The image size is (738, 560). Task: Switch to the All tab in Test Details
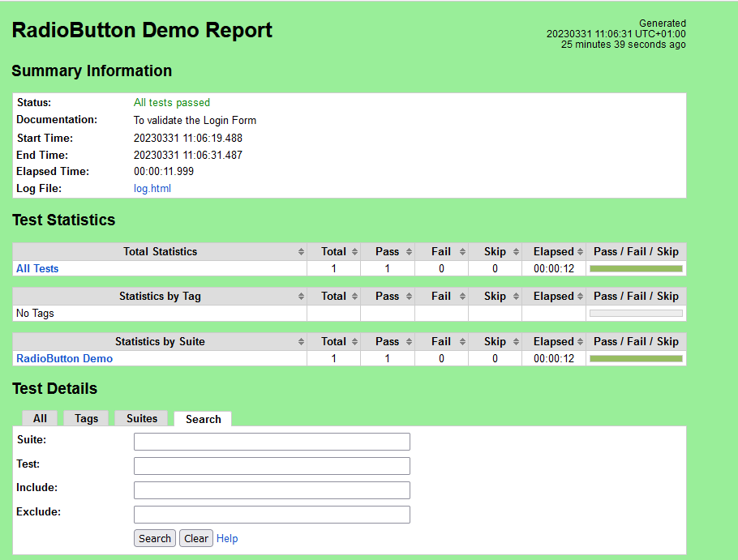tap(40, 418)
